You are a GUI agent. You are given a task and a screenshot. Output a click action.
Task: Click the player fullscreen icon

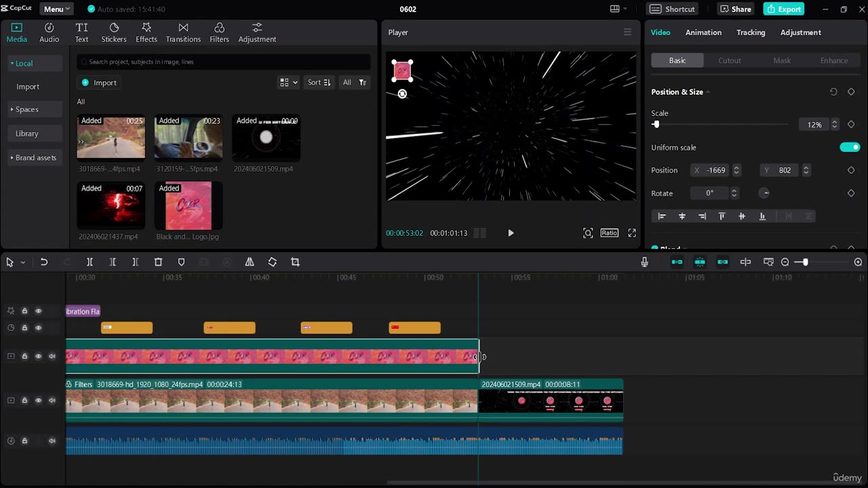(x=632, y=232)
